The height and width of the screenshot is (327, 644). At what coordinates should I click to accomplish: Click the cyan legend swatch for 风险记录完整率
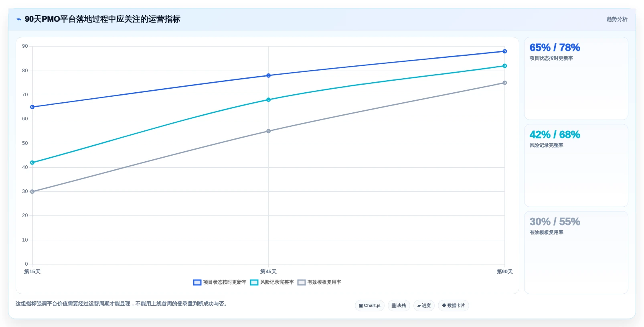pyautogui.click(x=254, y=282)
